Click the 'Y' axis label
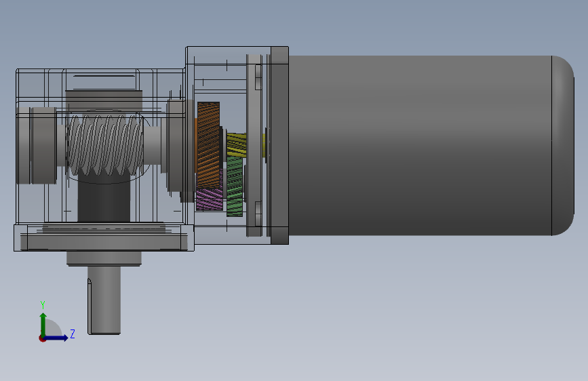 click(43, 304)
